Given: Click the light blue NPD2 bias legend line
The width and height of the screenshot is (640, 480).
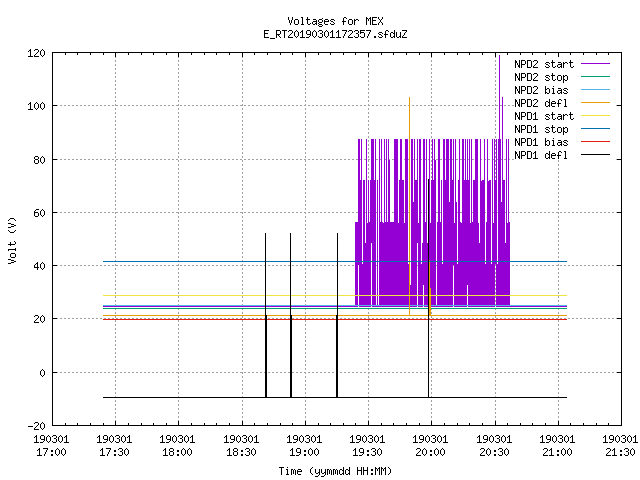Looking at the screenshot, I should [595, 89].
